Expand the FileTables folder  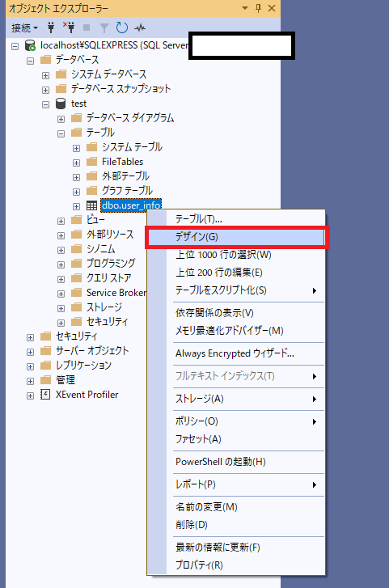77,163
